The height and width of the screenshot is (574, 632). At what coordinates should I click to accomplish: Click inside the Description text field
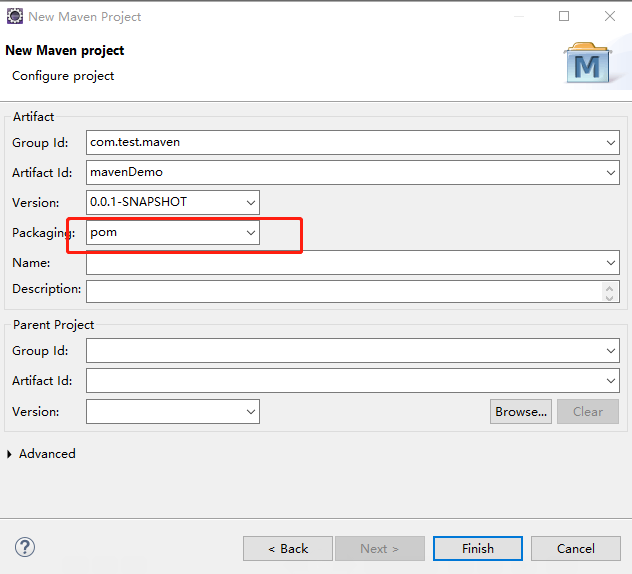pos(345,291)
